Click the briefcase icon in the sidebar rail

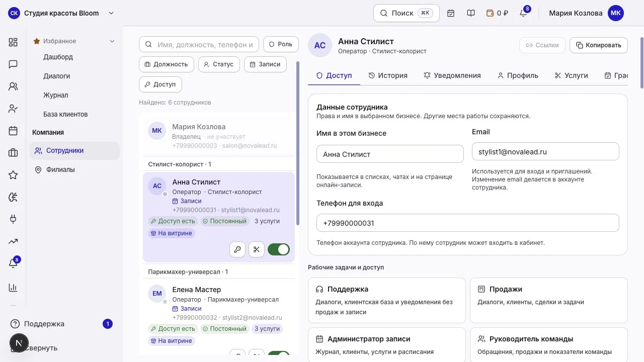click(x=13, y=153)
